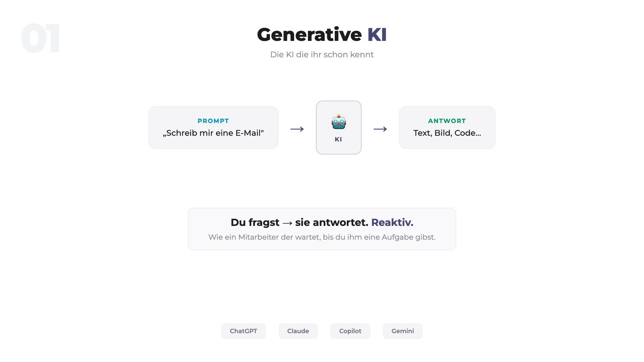The width and height of the screenshot is (644, 362).
Task: Click the "KI" label under the robot
Action: tap(338, 139)
